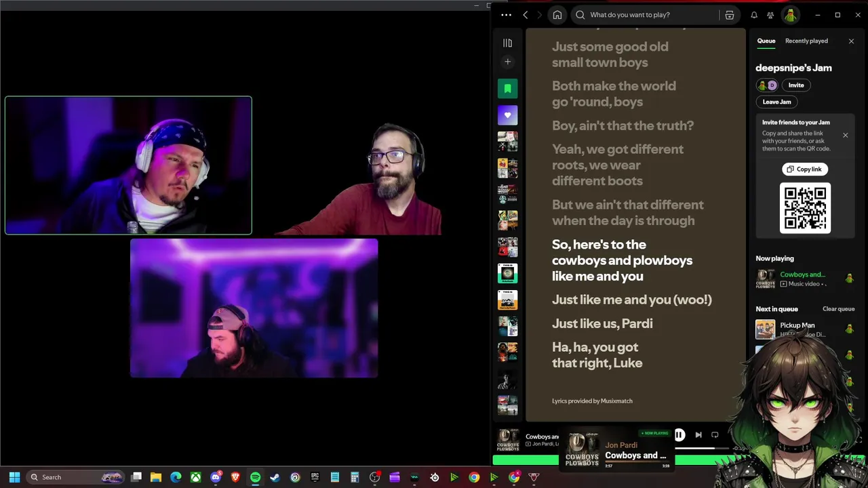Jump to lyric 'Just like us, Pardi'
The image size is (868, 488).
tap(602, 323)
